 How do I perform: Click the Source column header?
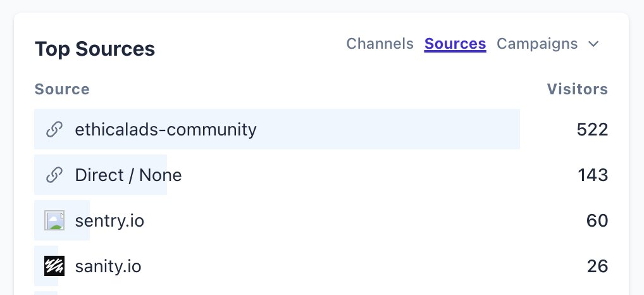[x=62, y=89]
